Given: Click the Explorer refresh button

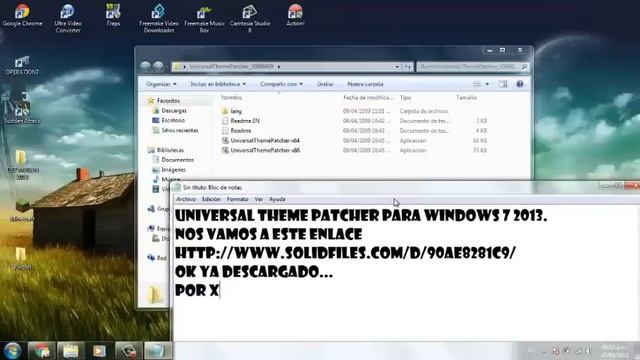Looking at the screenshot, I should pyautogui.click(x=408, y=67).
